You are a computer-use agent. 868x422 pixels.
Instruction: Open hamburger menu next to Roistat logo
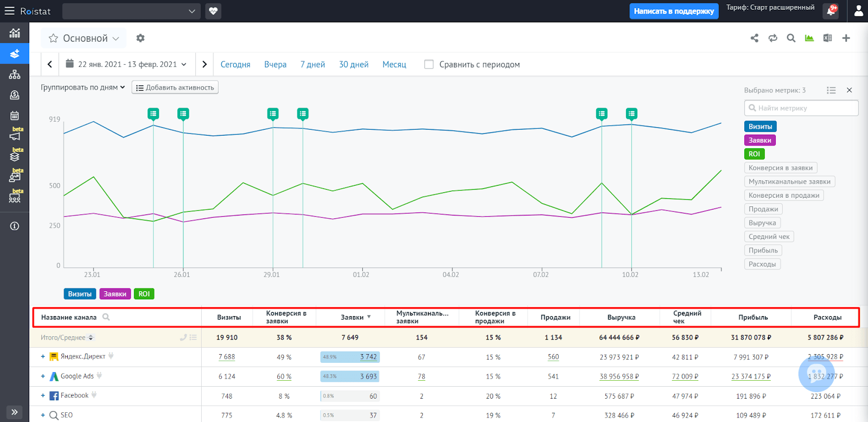point(10,11)
